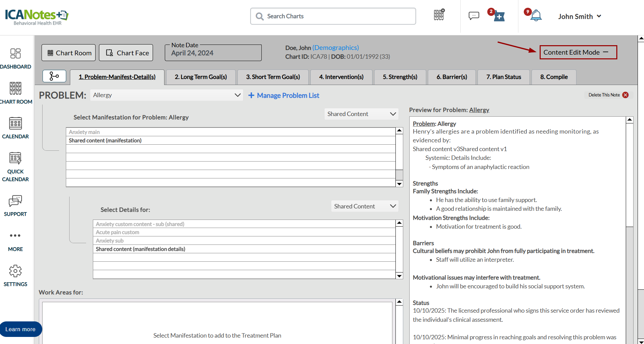
Task: Click the Delete This Note button
Action: (608, 95)
